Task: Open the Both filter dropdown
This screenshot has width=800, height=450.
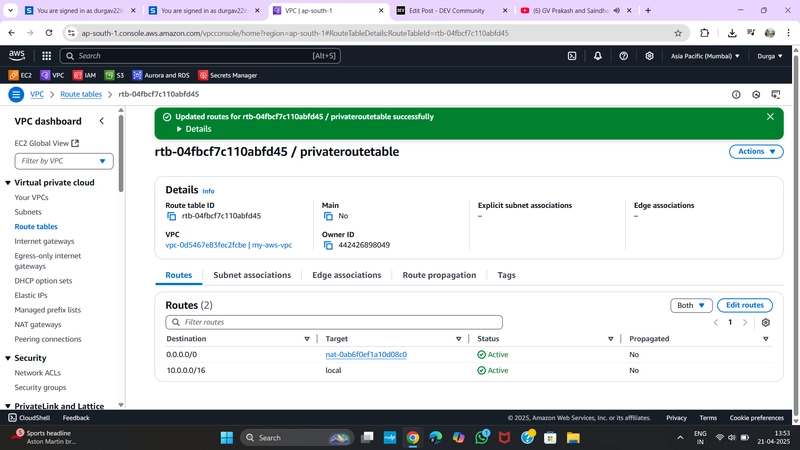Action: pos(691,305)
